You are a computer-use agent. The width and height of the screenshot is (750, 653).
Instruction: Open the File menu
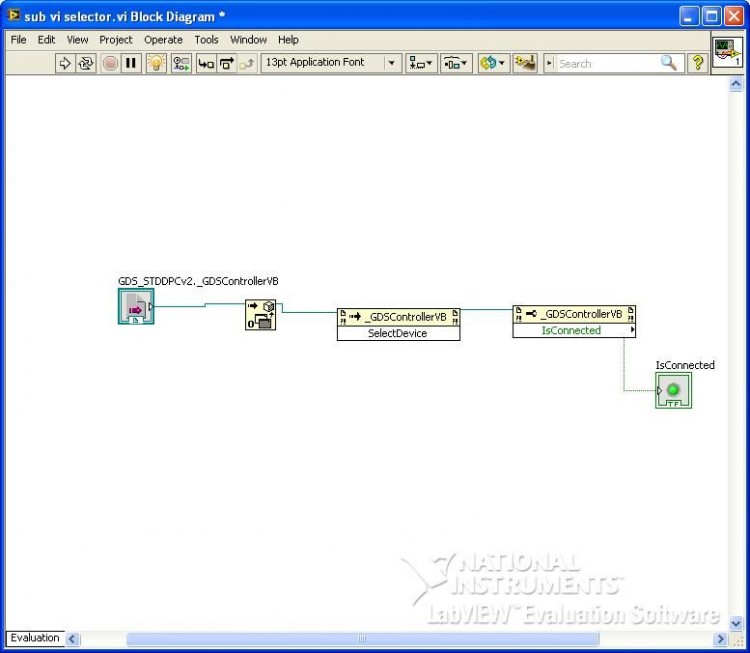[x=19, y=40]
